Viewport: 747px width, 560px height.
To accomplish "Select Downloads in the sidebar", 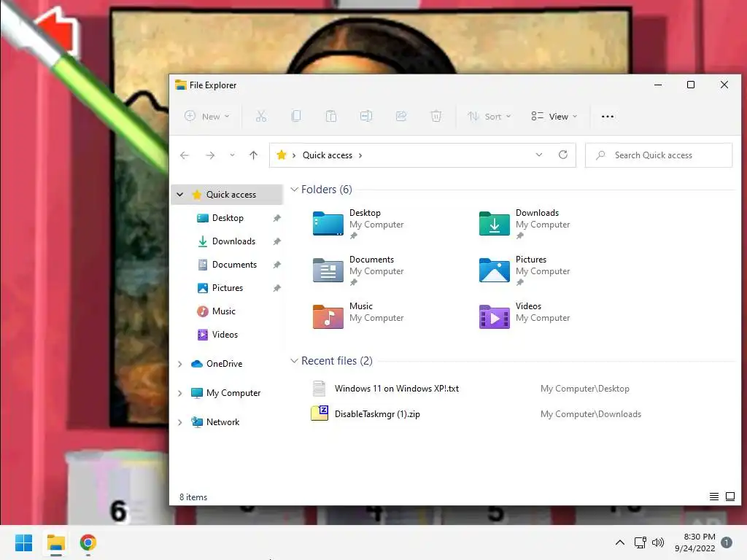I will [x=233, y=241].
